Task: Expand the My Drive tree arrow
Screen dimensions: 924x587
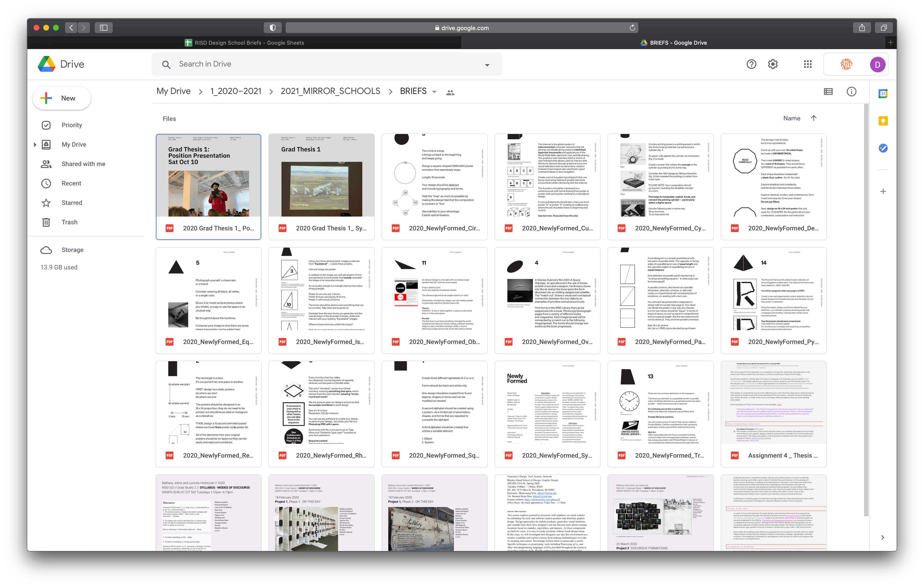Action: click(x=35, y=144)
